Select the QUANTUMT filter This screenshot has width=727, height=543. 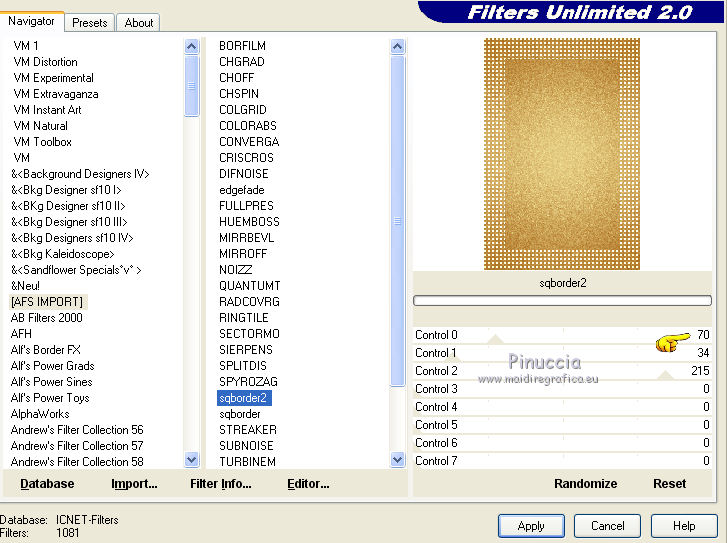[249, 286]
